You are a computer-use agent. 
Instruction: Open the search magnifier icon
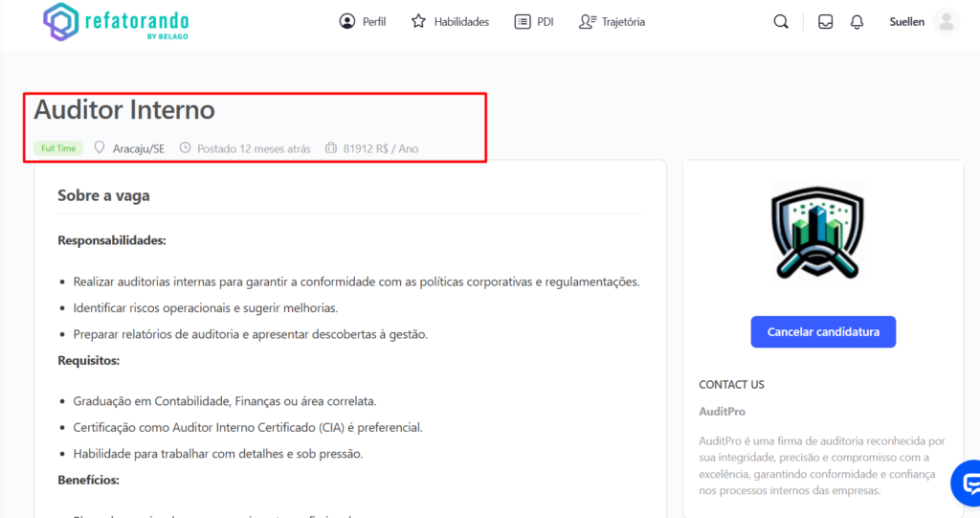click(781, 22)
